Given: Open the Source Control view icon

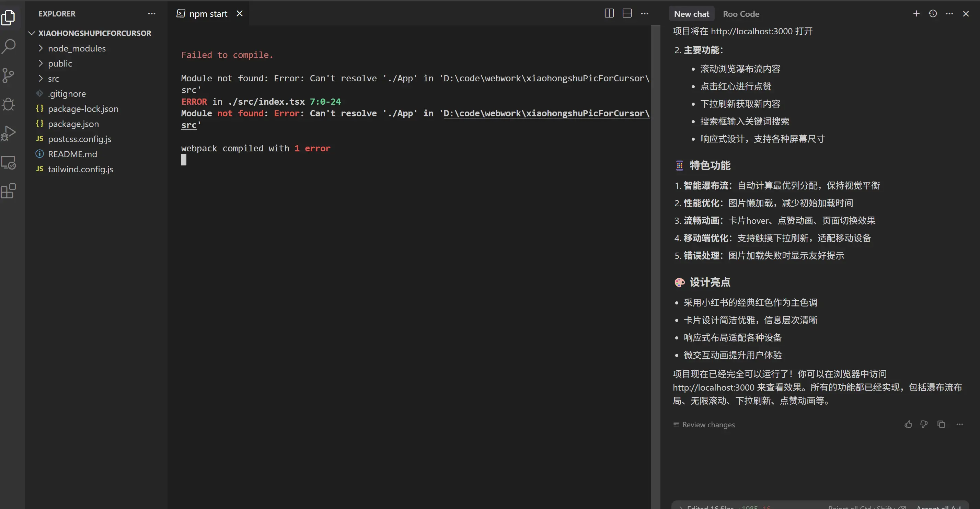Looking at the screenshot, I should (x=8, y=75).
